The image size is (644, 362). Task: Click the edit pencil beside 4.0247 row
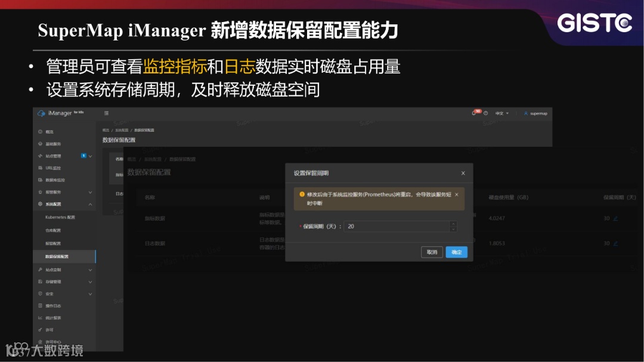tap(615, 218)
